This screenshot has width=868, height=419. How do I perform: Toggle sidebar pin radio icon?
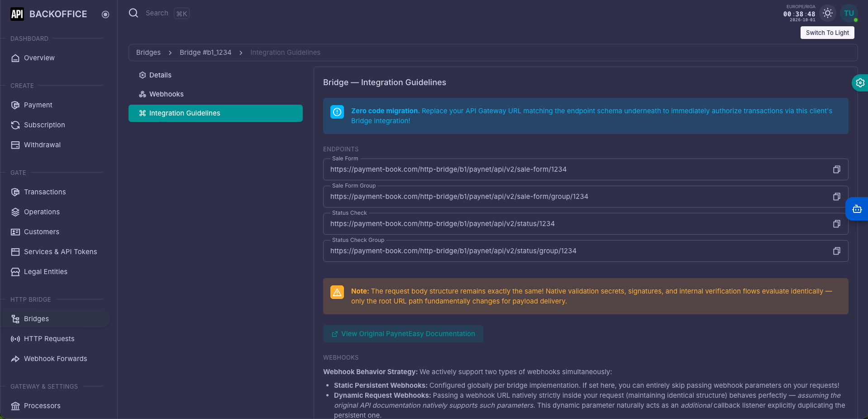point(105,14)
